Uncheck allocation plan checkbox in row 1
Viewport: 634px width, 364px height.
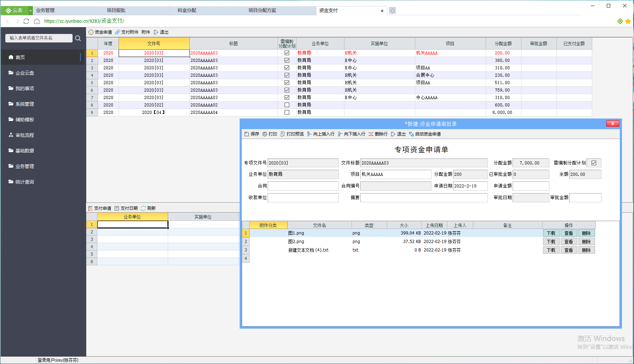coord(287,53)
